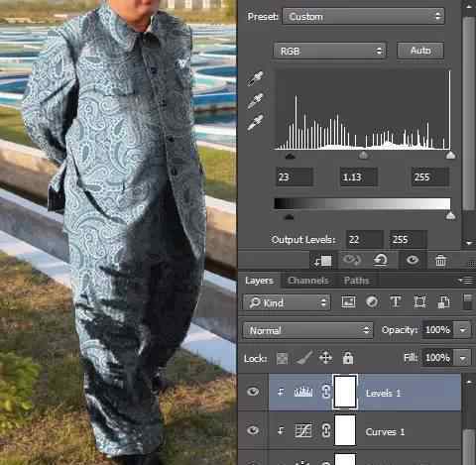Click the clip to layer icon
Viewport: 476px width, 465px height.
click(x=323, y=261)
